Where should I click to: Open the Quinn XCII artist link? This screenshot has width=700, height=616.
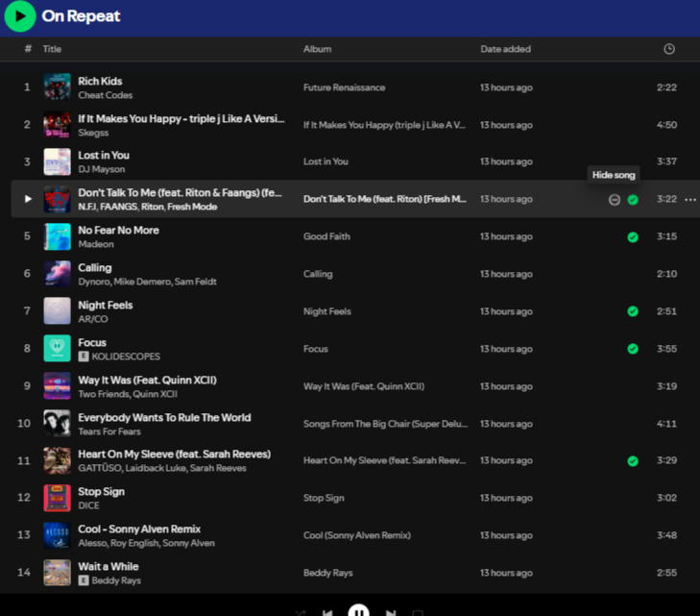click(x=155, y=394)
